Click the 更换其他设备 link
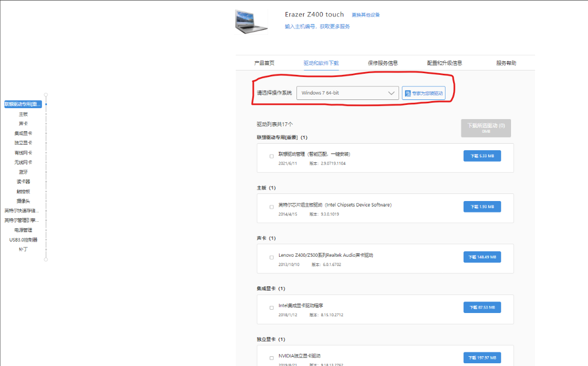Screen dimensions: 588x366 point(365,15)
